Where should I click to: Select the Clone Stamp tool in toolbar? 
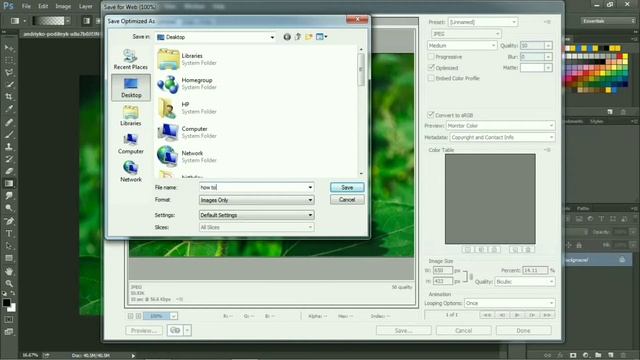[9, 147]
